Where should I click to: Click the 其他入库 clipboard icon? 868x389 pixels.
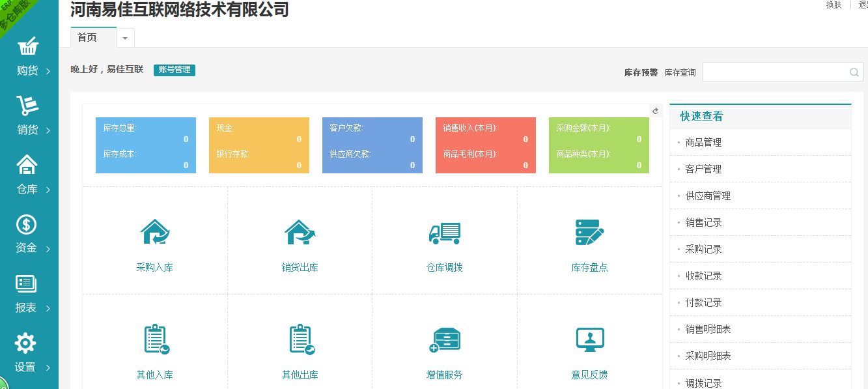[155, 339]
